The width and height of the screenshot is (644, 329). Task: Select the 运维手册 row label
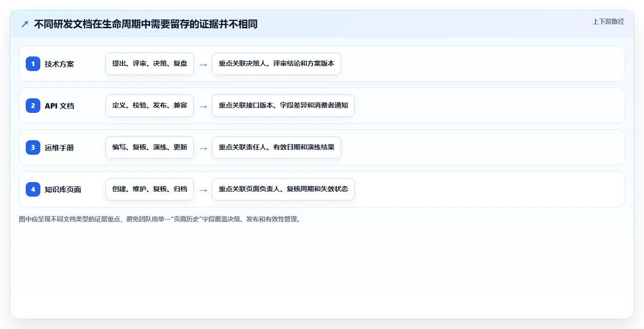point(59,147)
